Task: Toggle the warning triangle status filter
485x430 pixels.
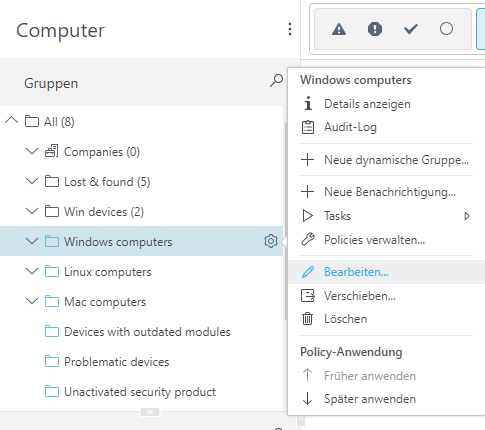Action: pos(339,29)
